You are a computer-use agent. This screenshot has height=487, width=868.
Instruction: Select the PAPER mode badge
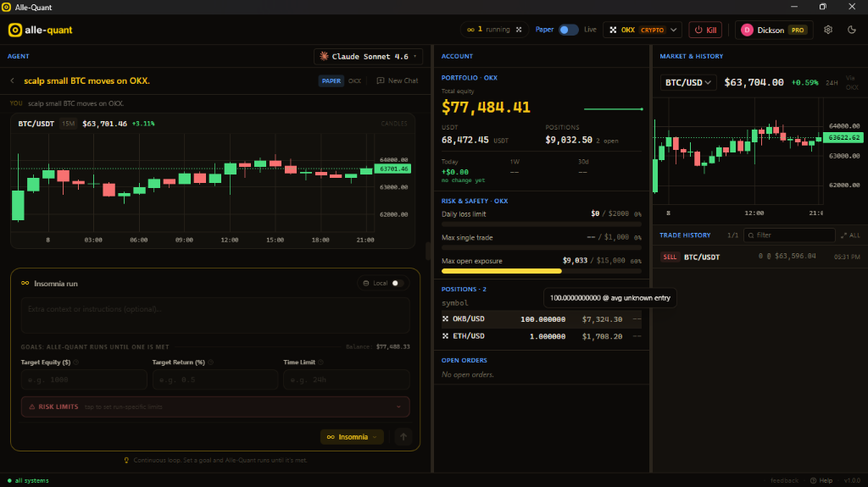331,80
